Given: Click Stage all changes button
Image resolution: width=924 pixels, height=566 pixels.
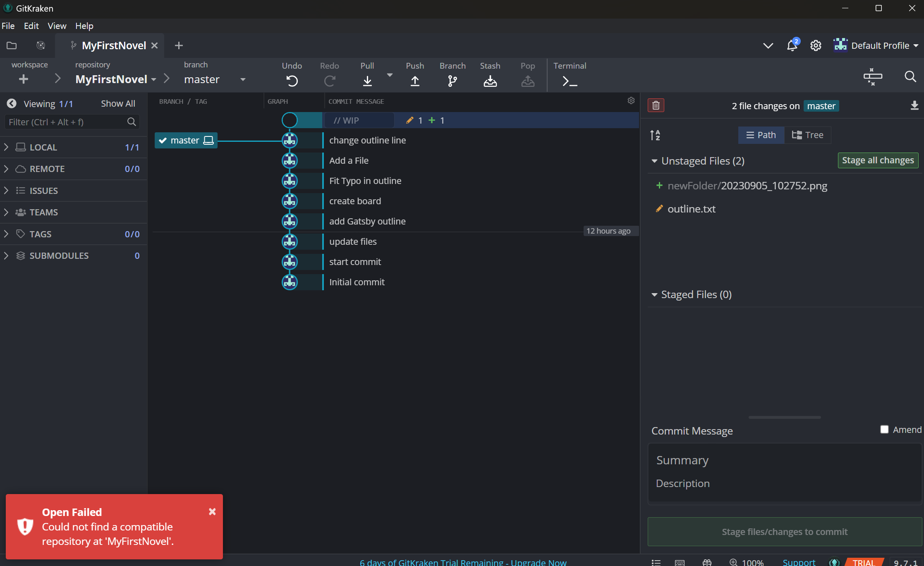Looking at the screenshot, I should tap(878, 160).
